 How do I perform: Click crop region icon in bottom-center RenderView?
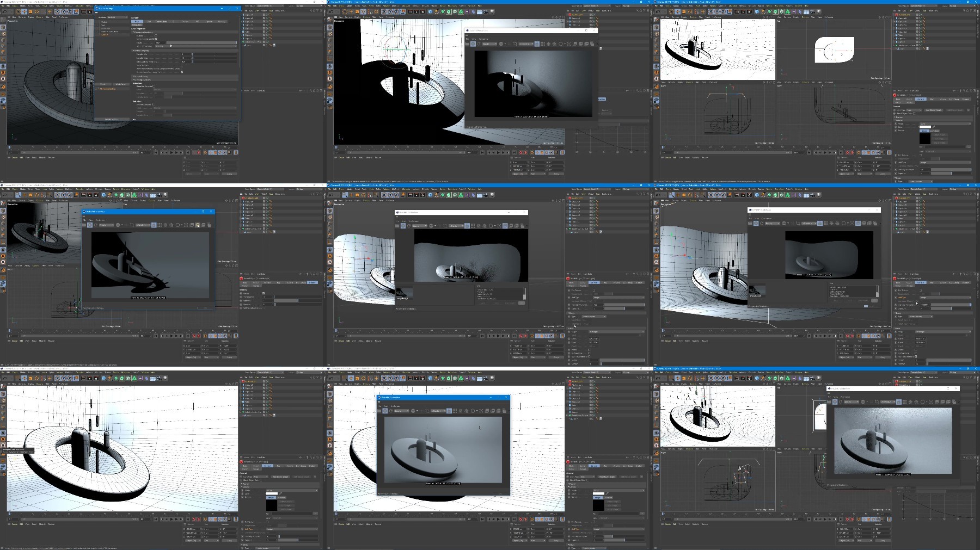pos(427,411)
